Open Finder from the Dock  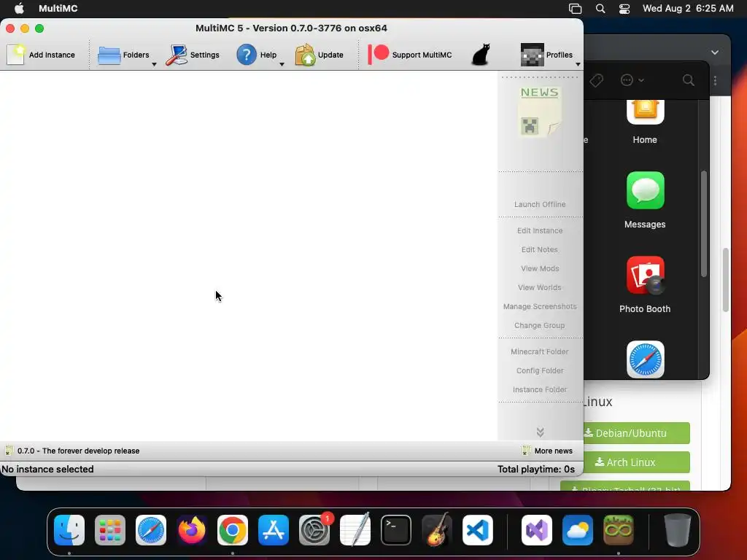[x=69, y=530]
